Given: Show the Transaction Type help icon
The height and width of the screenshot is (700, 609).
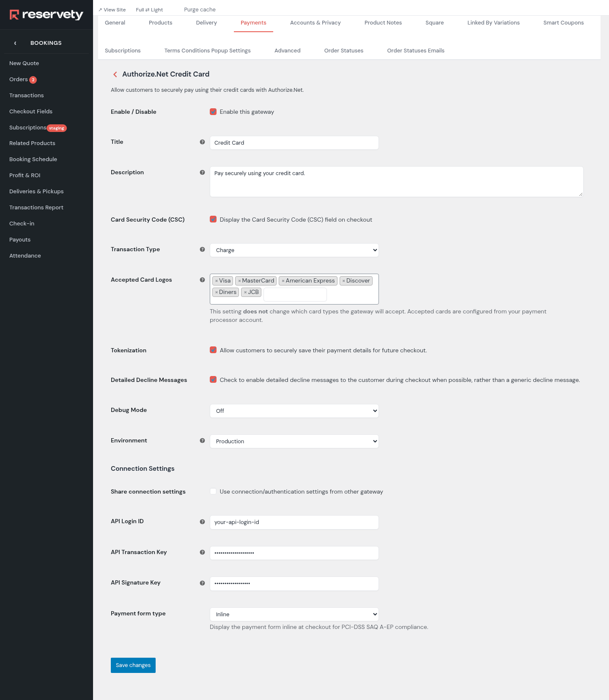Looking at the screenshot, I should [202, 250].
